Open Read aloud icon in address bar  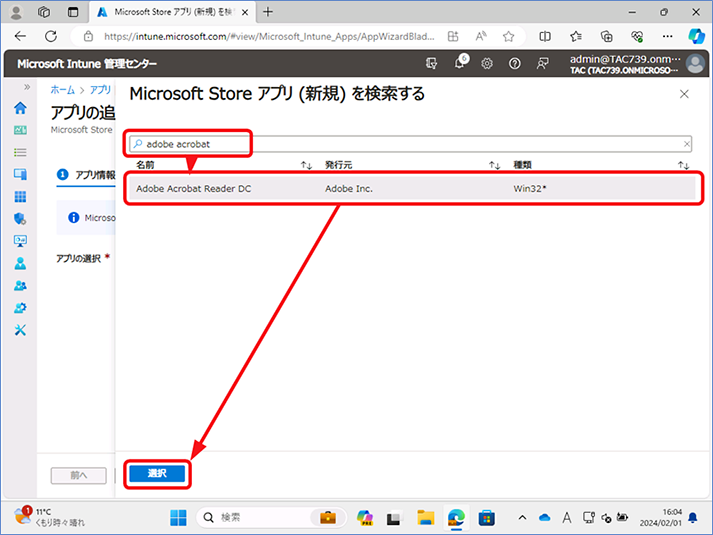[481, 36]
